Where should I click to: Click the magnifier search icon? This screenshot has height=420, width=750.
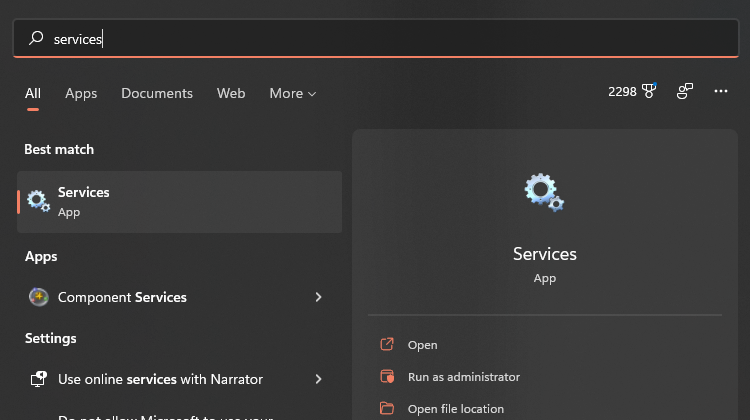[36, 38]
